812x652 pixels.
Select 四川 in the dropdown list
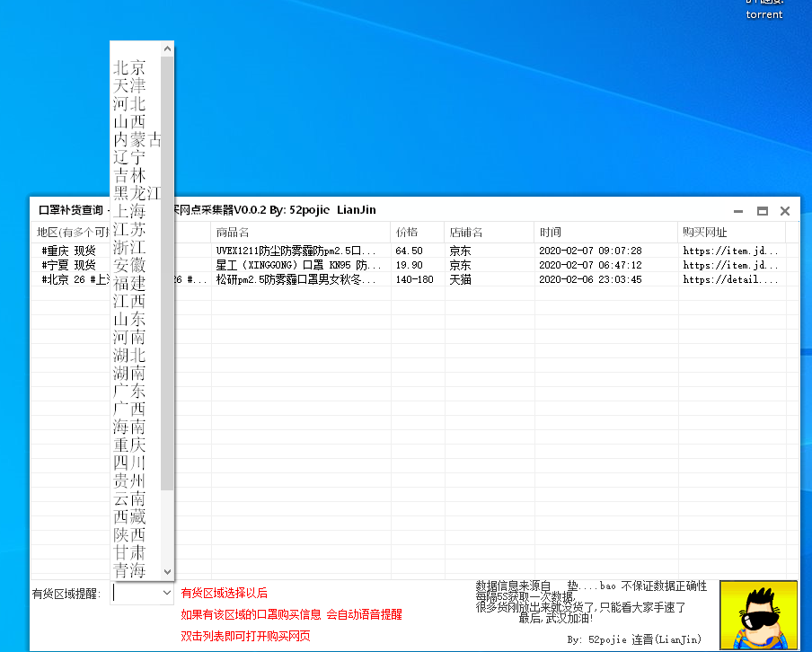(129, 463)
